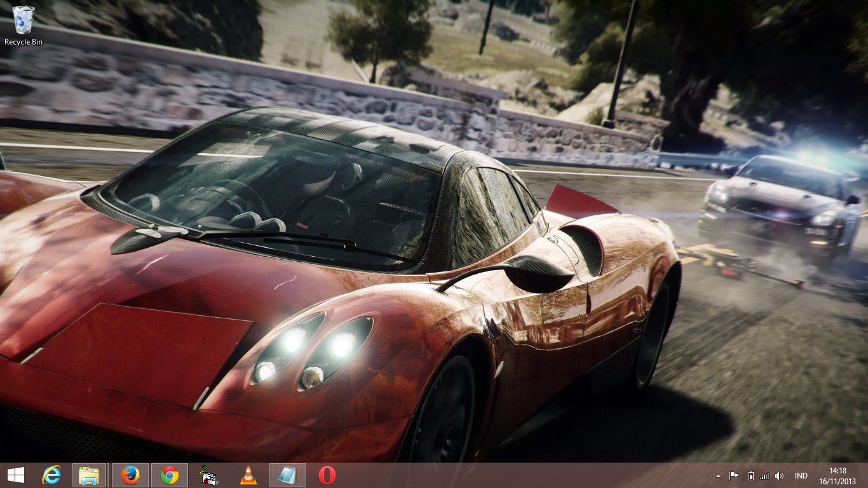Open the volume speaker icon
This screenshot has width=868, height=488.
click(x=780, y=476)
